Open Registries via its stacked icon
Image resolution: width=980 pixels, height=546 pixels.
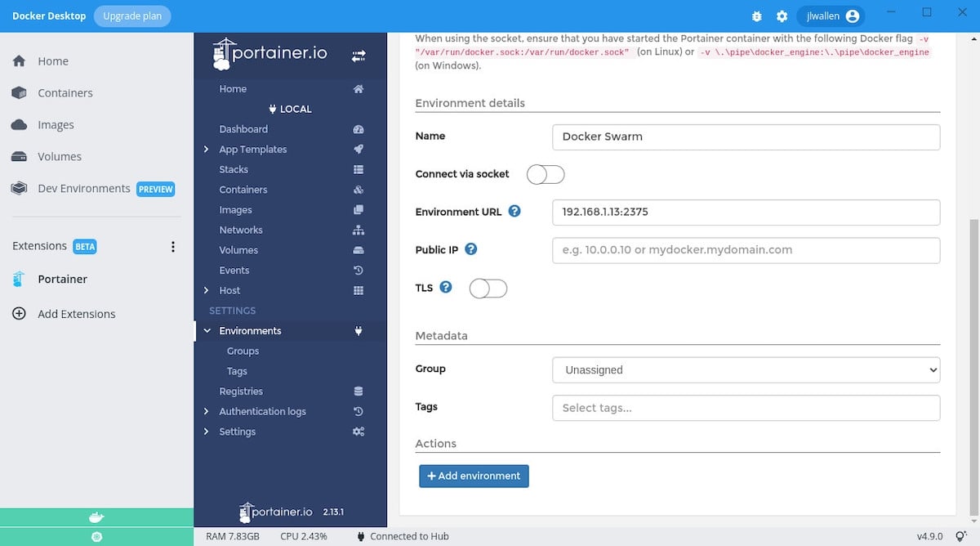pyautogui.click(x=358, y=391)
